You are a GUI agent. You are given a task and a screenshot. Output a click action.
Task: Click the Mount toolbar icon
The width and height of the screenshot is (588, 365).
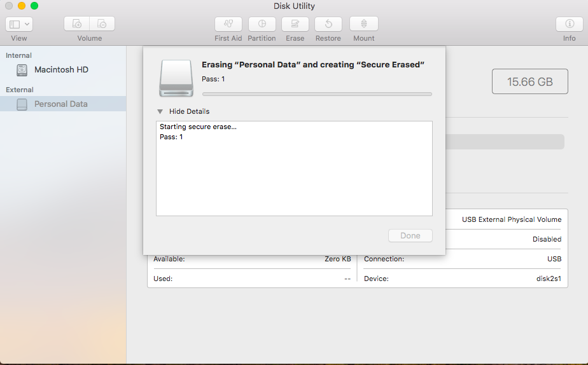pos(364,24)
